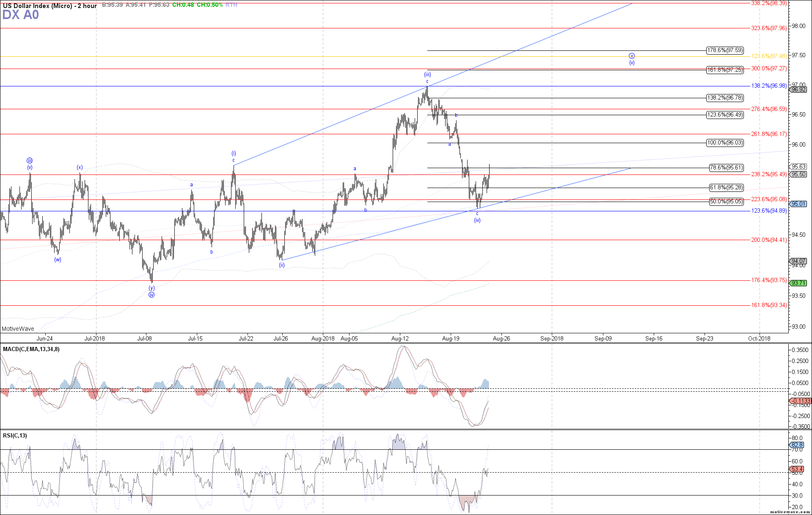The image size is (812, 515).
Task: Click the 94.07 price axis tag
Action: point(798,261)
